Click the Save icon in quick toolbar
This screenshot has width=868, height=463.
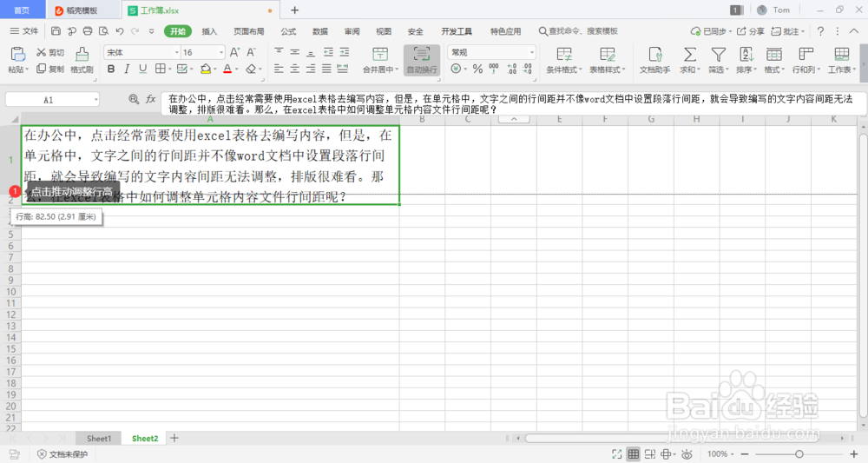56,31
